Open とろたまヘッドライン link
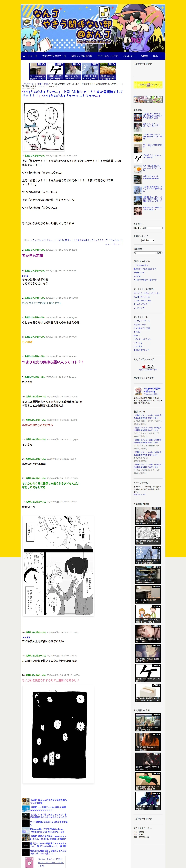Image resolution: width=186 pixels, height=868 pixels. pos(142,339)
